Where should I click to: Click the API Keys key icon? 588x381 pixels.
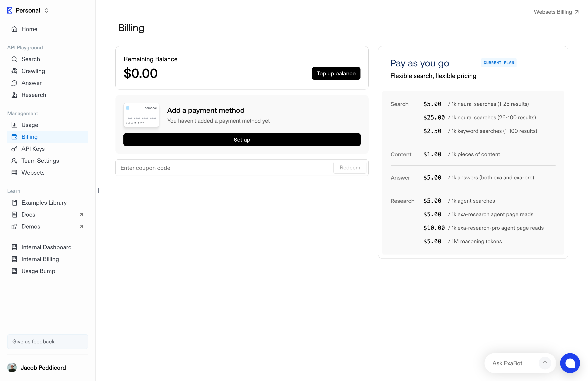[14, 149]
